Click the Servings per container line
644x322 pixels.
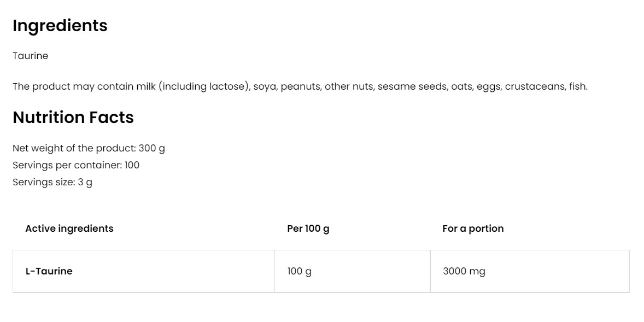tap(76, 165)
